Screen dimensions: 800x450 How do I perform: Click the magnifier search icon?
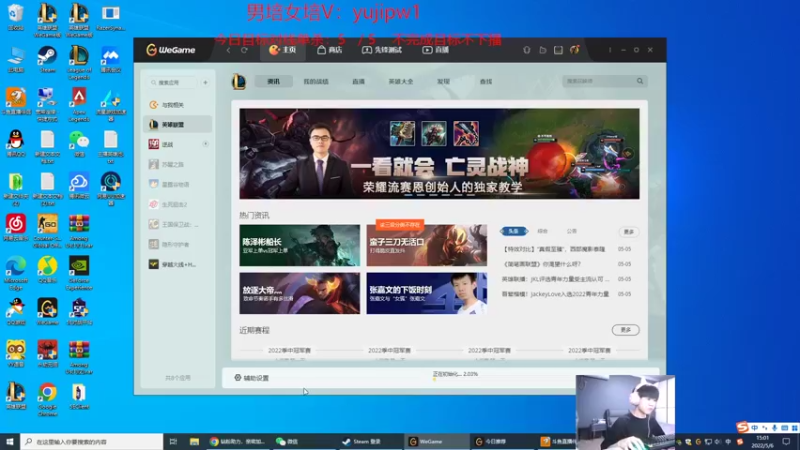(x=640, y=81)
